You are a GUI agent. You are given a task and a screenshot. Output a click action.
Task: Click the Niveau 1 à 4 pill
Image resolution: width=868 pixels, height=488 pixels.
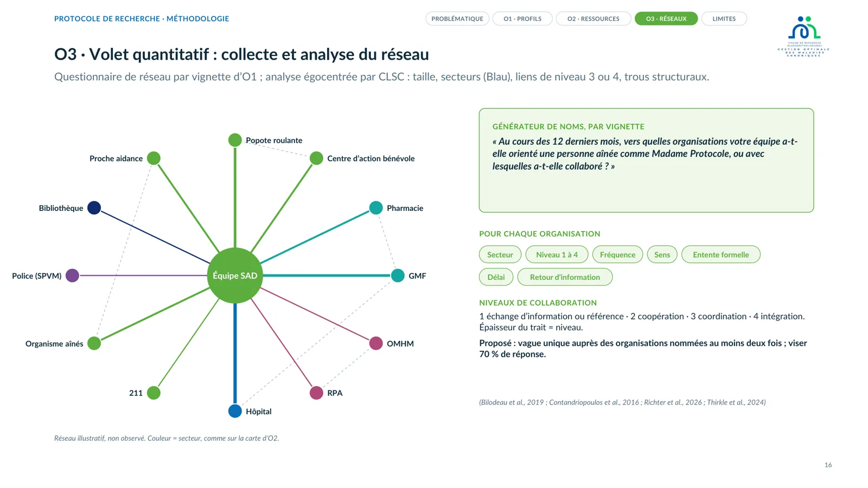point(557,254)
